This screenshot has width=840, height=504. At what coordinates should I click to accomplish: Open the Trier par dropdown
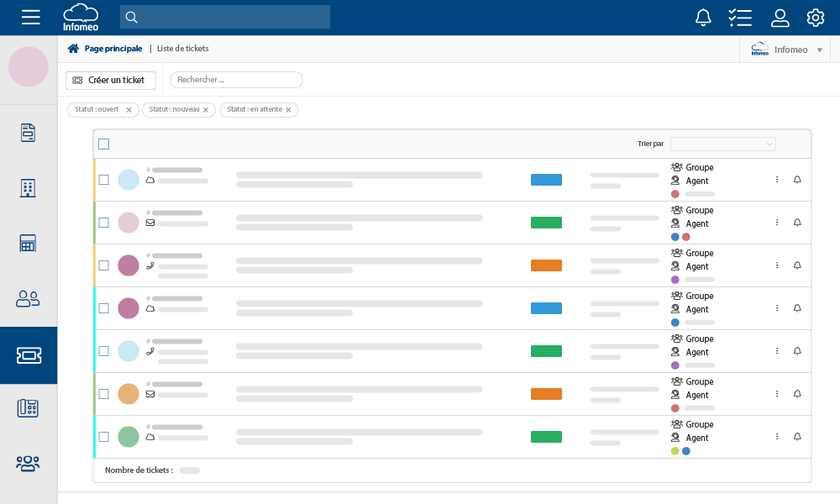pyautogui.click(x=722, y=144)
